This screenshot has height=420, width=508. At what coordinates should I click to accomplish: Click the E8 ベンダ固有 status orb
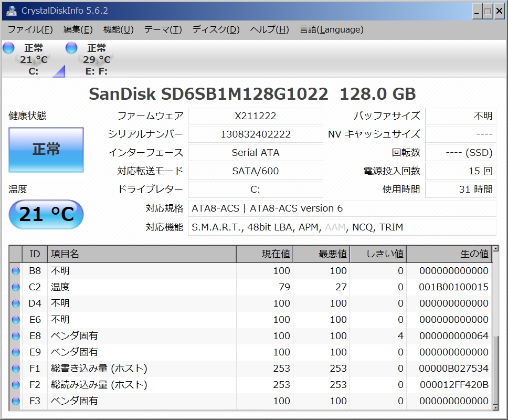(16, 336)
